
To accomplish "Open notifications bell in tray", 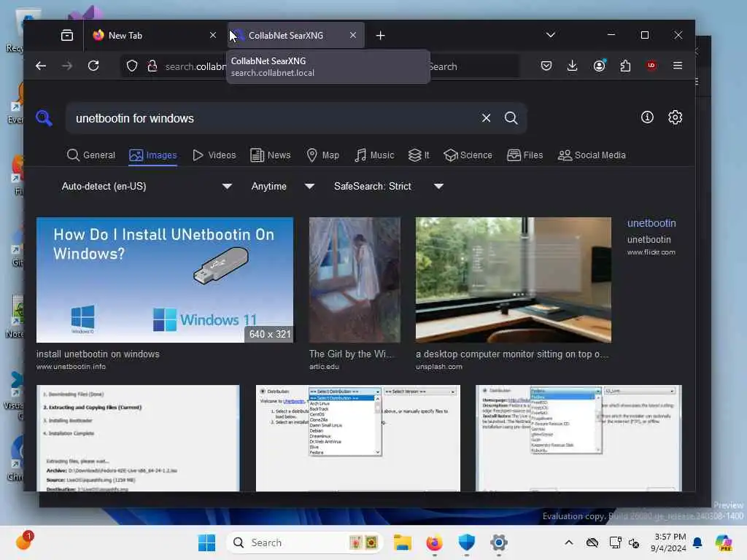I will [x=697, y=542].
